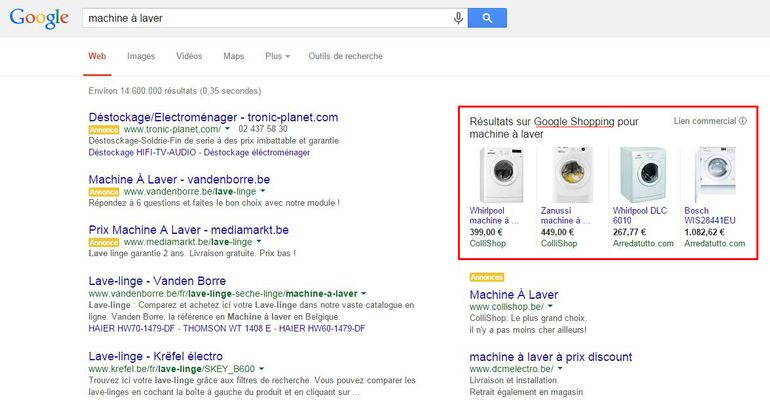Open the HAIER HW70-1479-DF sitelink
The height and width of the screenshot is (407, 770).
pos(132,328)
